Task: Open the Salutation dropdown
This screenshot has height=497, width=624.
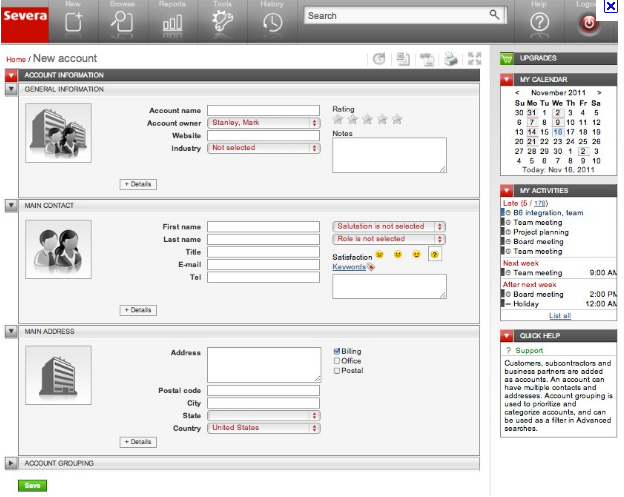Action: click(389, 226)
